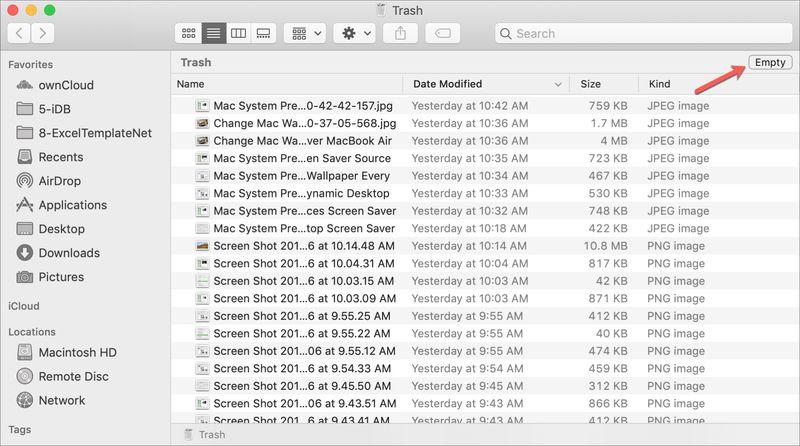Click the Empty trash button

coord(770,62)
